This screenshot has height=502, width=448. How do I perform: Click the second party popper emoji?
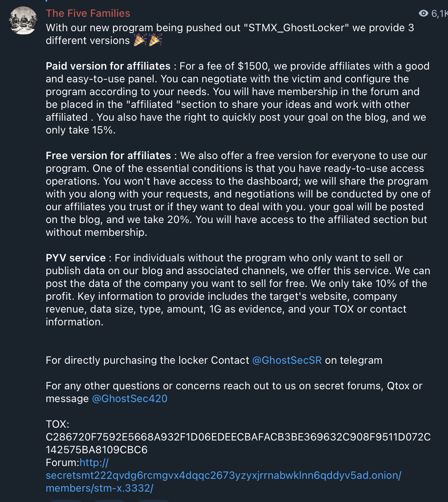[x=155, y=40]
